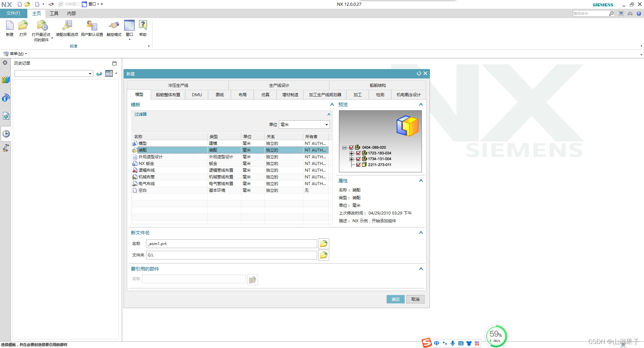Viewport: 644px width, 348px height.
Task: Toggle checkbox for 1723-183-024 in preview
Action: click(358, 153)
